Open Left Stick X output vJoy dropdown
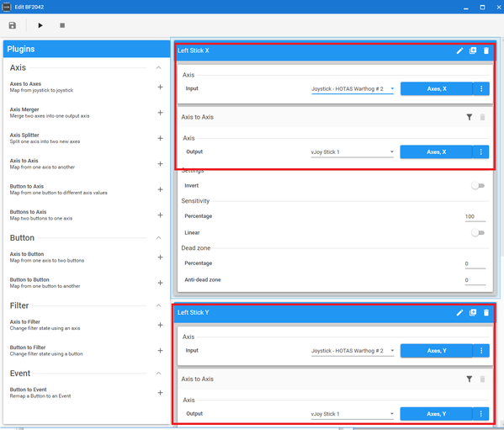Image resolution: width=504 pixels, height=430 pixels. click(352, 152)
